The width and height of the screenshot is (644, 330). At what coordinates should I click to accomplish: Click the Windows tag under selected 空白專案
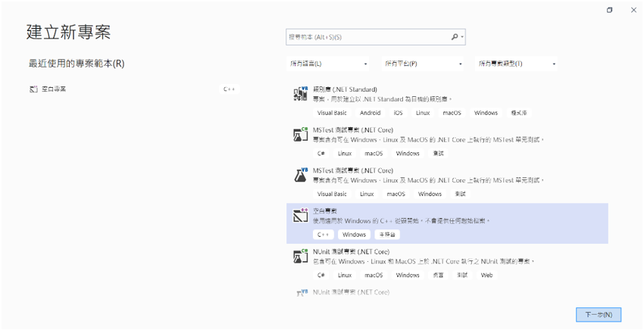click(x=354, y=235)
